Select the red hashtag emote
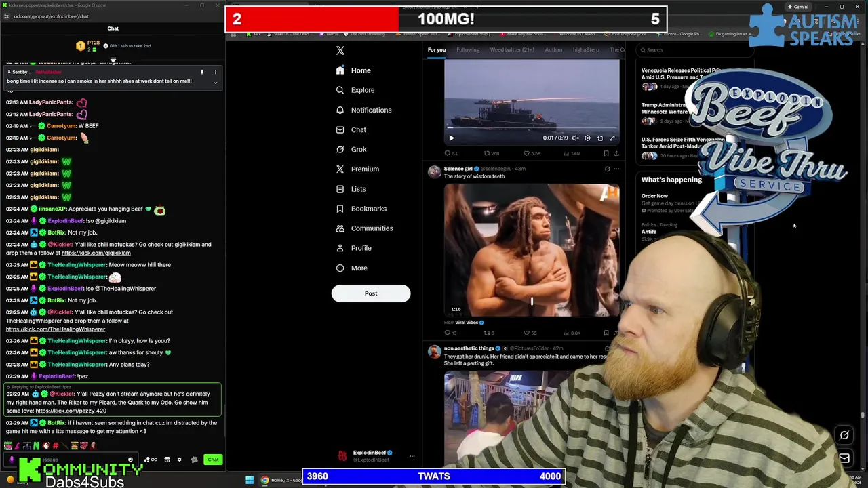This screenshot has width=868, height=488. click(x=55, y=446)
